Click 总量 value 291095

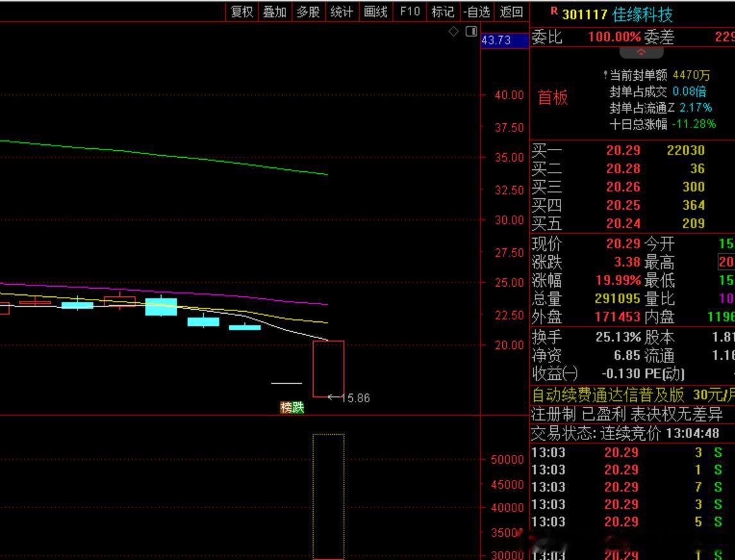click(618, 298)
